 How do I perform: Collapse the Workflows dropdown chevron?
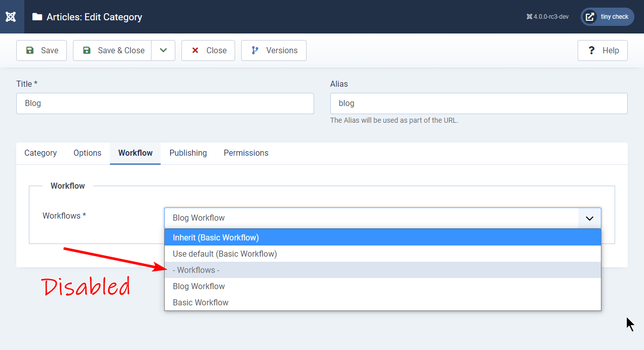pyautogui.click(x=589, y=218)
